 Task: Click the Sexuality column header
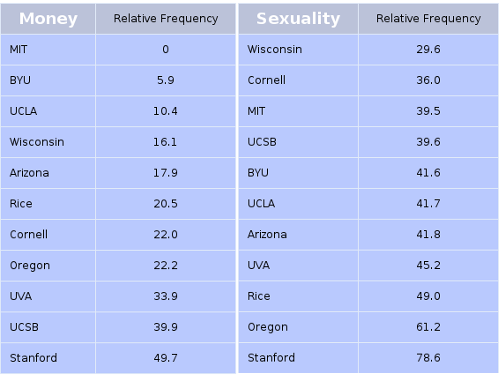coord(298,19)
